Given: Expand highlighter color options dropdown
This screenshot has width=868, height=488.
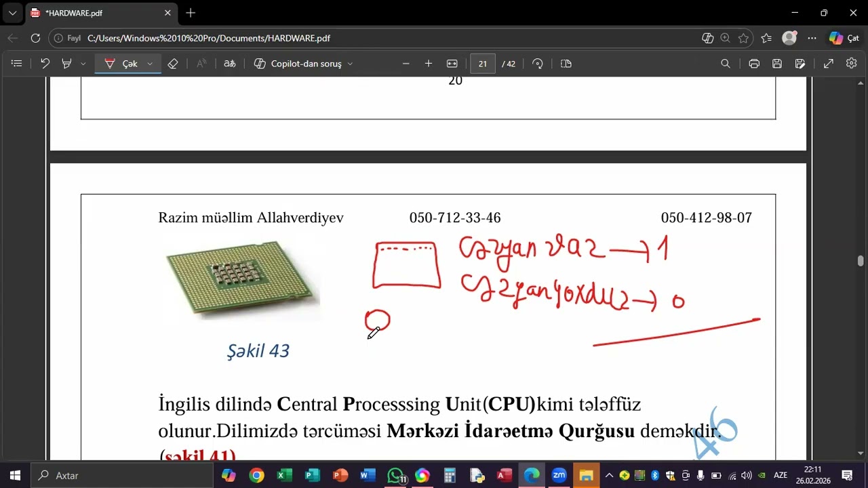Looking at the screenshot, I should (83, 64).
